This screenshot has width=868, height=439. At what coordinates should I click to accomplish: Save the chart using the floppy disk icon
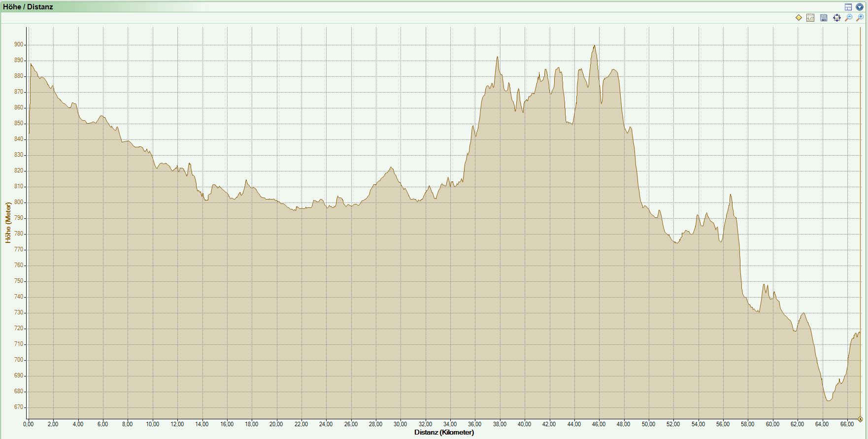(824, 18)
